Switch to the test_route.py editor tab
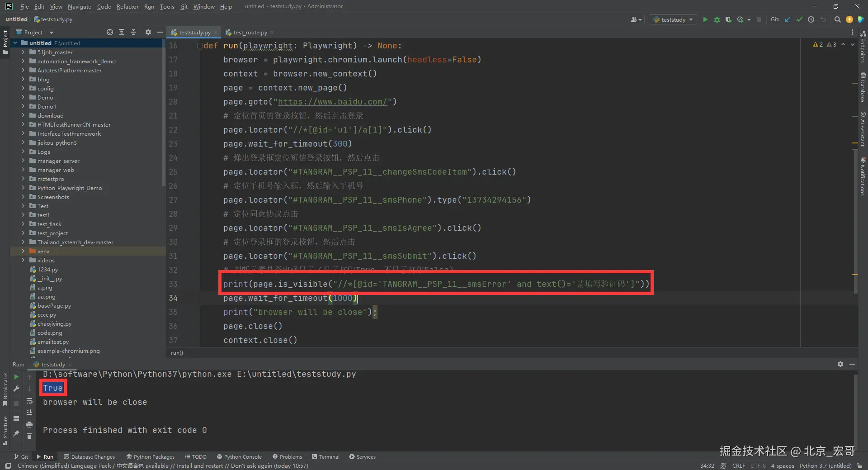Screen dimensions: 868x470 pyautogui.click(x=250, y=33)
